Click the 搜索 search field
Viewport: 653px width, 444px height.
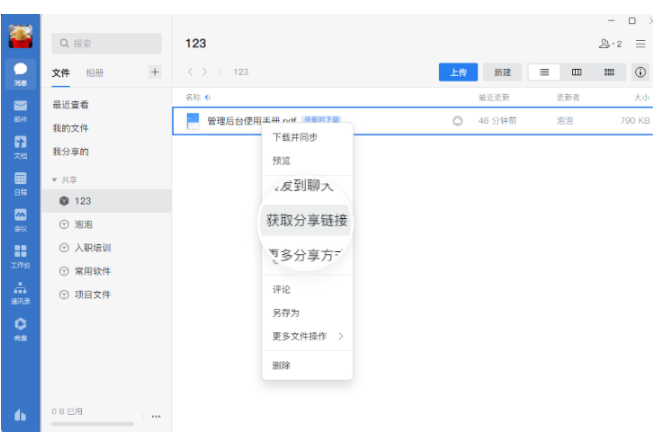click(106, 43)
